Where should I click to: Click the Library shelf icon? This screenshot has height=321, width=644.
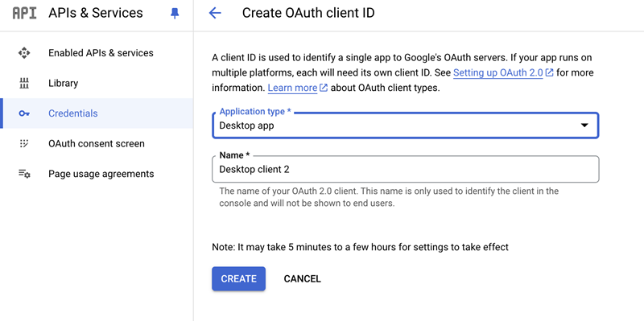(x=24, y=84)
